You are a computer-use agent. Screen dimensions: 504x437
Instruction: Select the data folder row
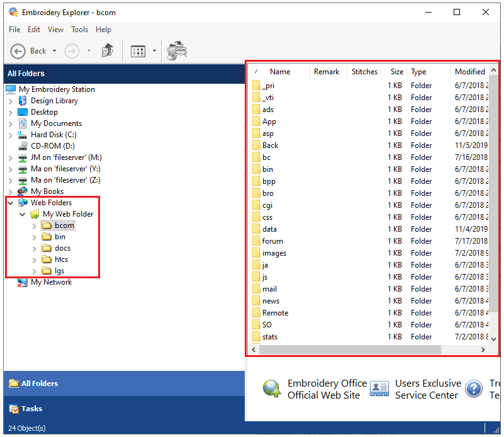[x=369, y=229]
